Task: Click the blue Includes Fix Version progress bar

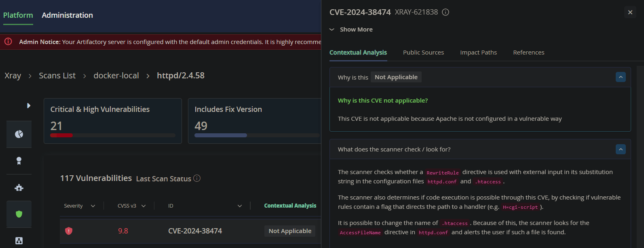Action: 221,135
